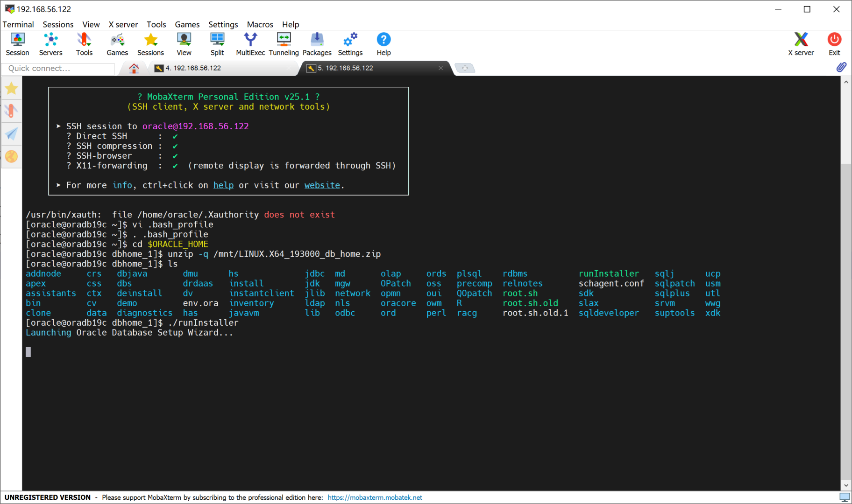The image size is (852, 504).
Task: Open the mobaxterm.mobatek.net link
Action: click(375, 497)
